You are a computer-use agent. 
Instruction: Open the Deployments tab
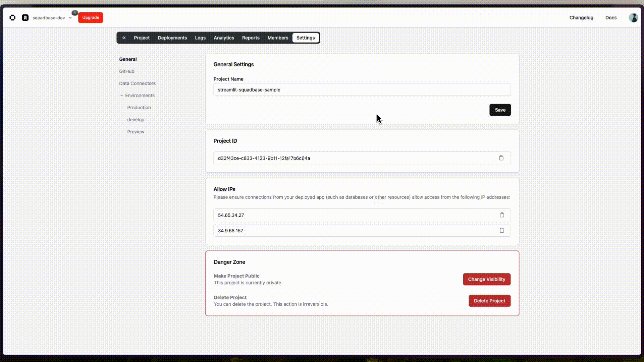(172, 38)
